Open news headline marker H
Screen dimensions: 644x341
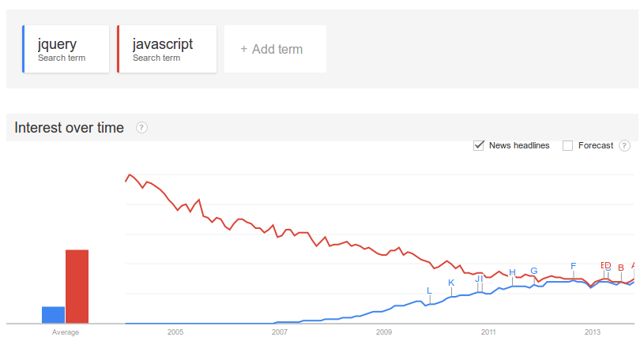click(x=512, y=272)
